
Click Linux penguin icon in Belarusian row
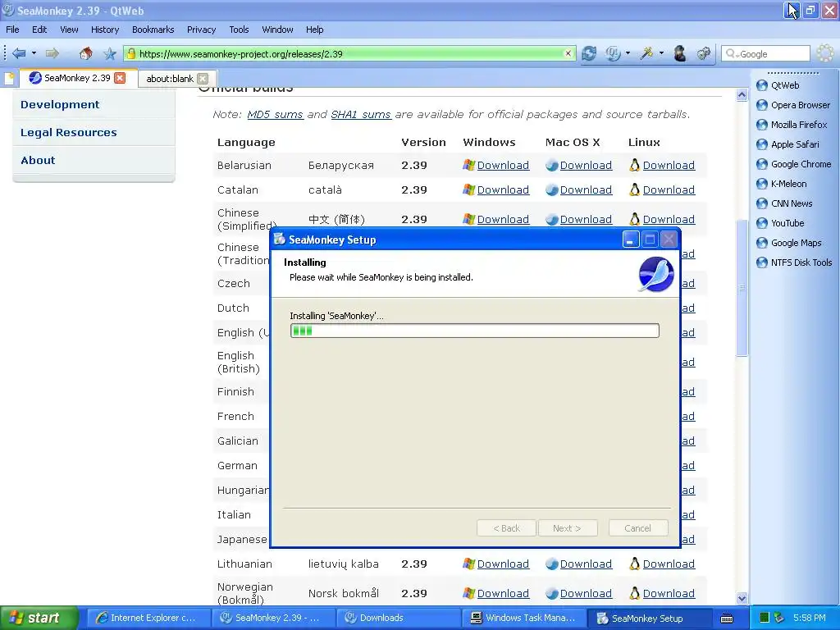tap(634, 165)
